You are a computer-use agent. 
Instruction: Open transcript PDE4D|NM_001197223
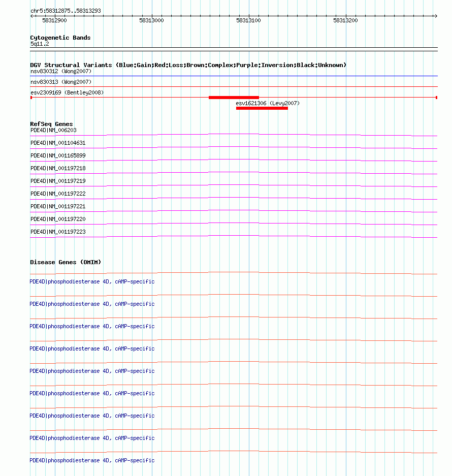pyautogui.click(x=58, y=232)
